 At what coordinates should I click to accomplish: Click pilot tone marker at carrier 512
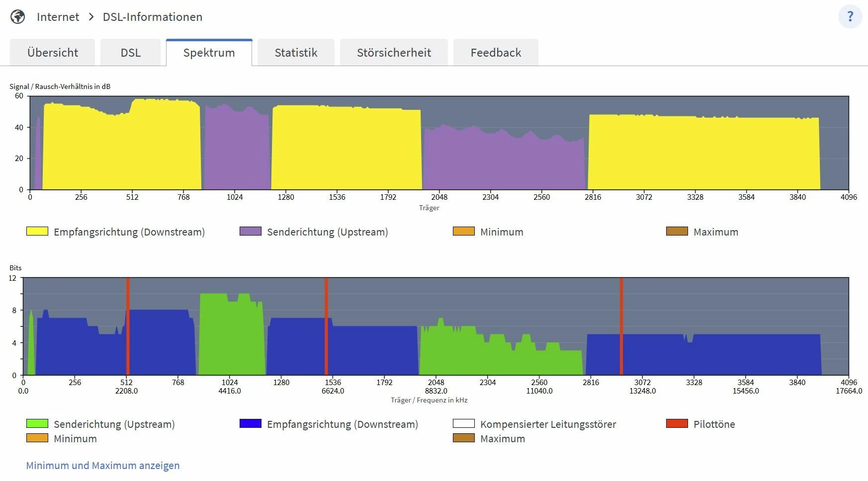click(128, 326)
